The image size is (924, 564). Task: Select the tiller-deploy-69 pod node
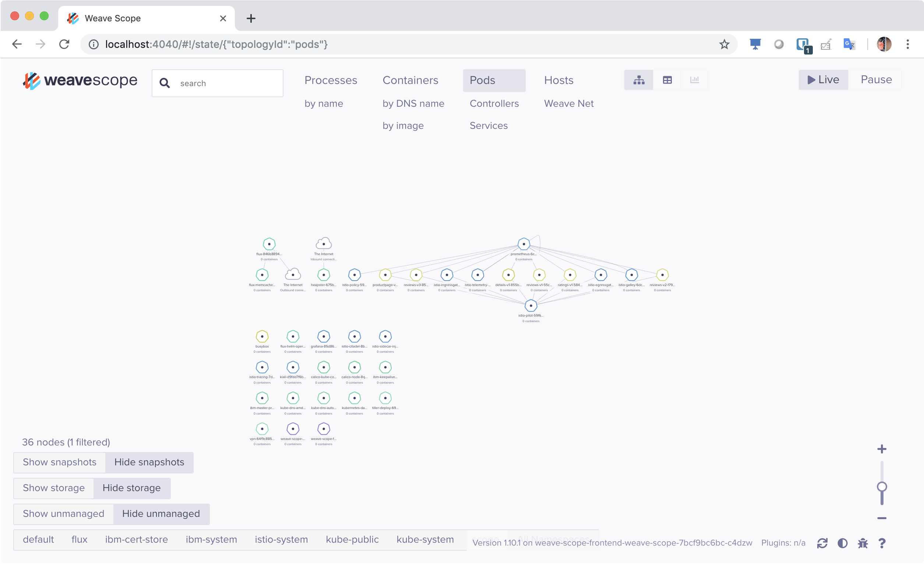[x=385, y=398]
